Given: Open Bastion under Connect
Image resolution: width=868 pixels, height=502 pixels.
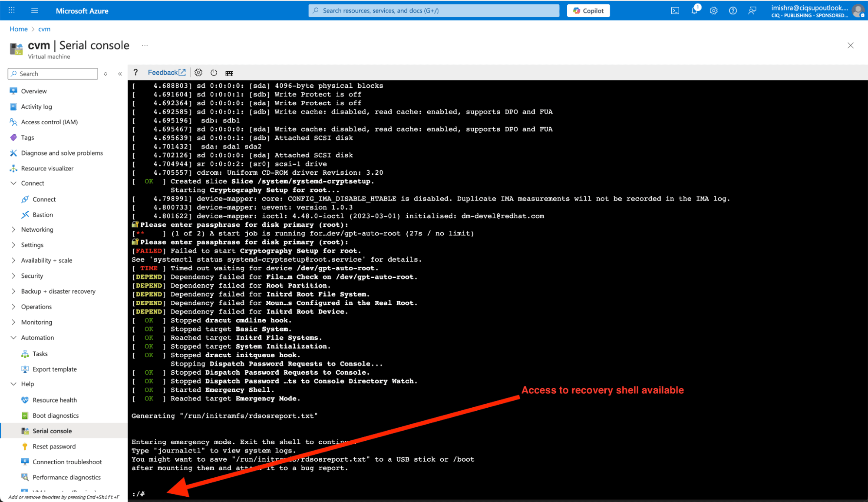Looking at the screenshot, I should pos(43,215).
